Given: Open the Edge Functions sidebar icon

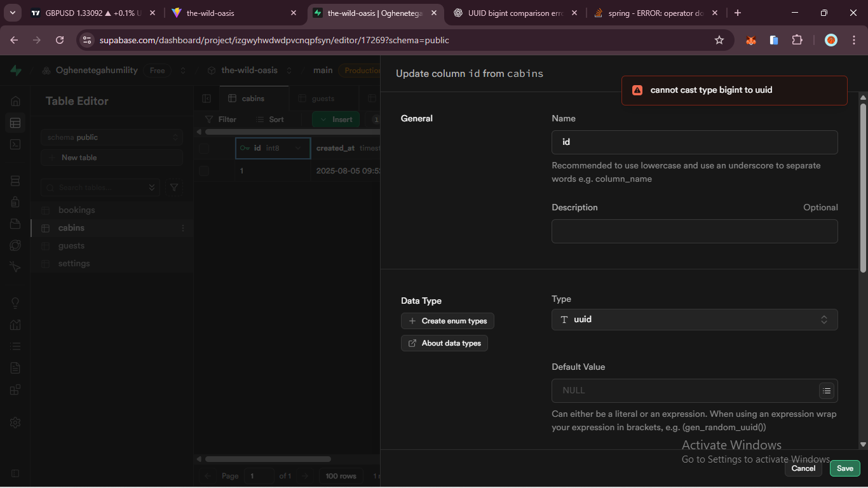Looking at the screenshot, I should click(x=15, y=245).
